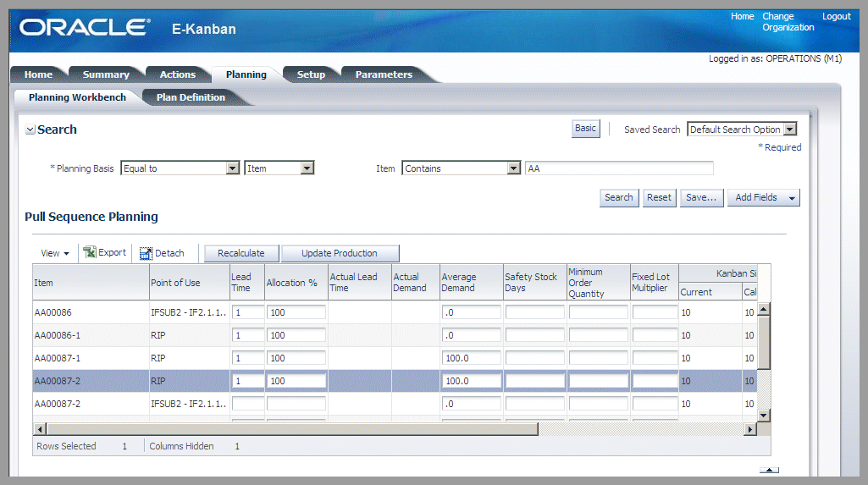The height and width of the screenshot is (485, 868).
Task: Click the Safety Stock Days field for AA00086
Action: tap(534, 312)
